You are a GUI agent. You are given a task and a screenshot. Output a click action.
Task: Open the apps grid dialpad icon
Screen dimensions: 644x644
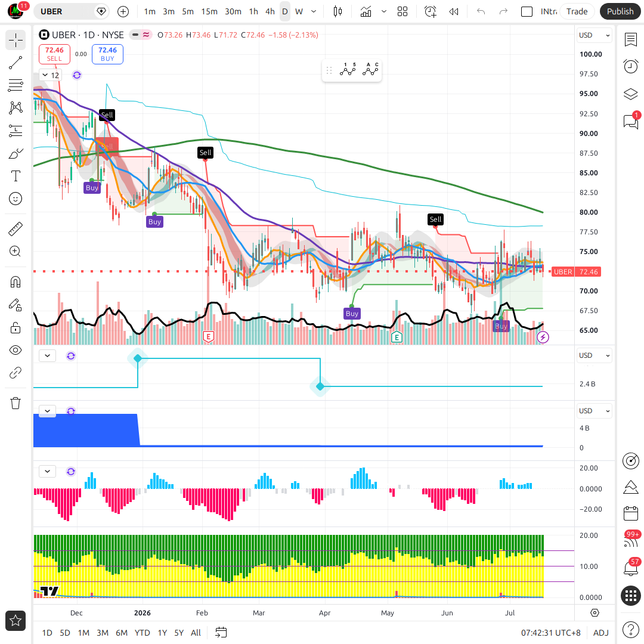[x=631, y=596]
